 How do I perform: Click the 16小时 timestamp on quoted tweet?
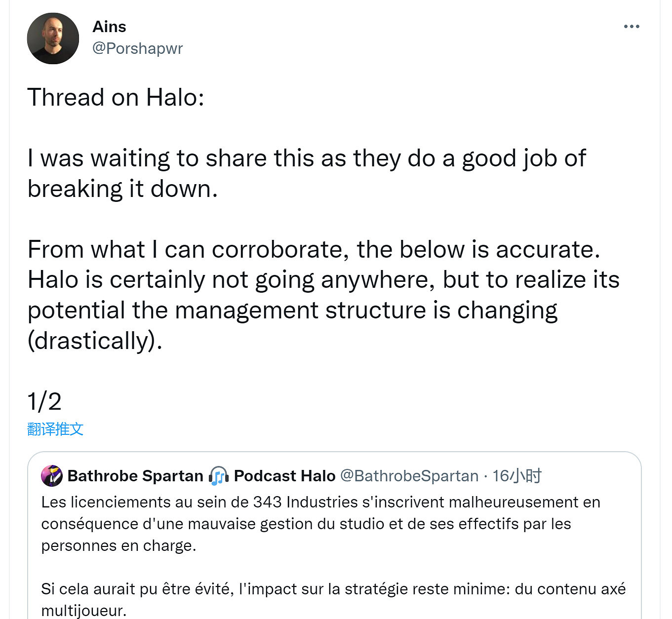[x=516, y=476]
